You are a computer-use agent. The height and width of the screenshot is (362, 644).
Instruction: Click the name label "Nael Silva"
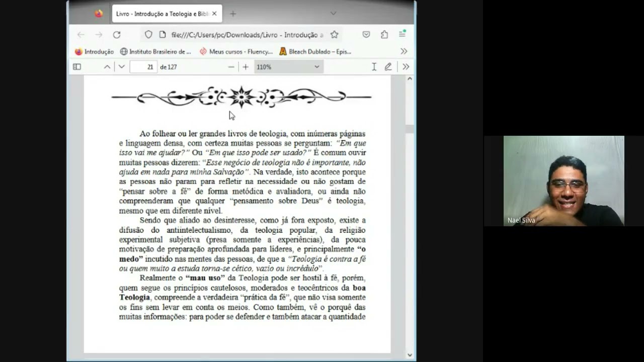tap(521, 220)
